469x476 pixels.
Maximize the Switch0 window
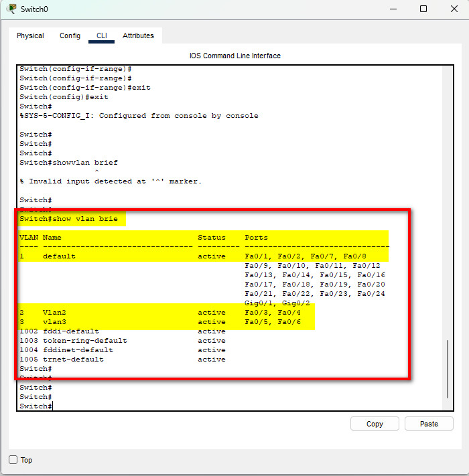(423, 9)
